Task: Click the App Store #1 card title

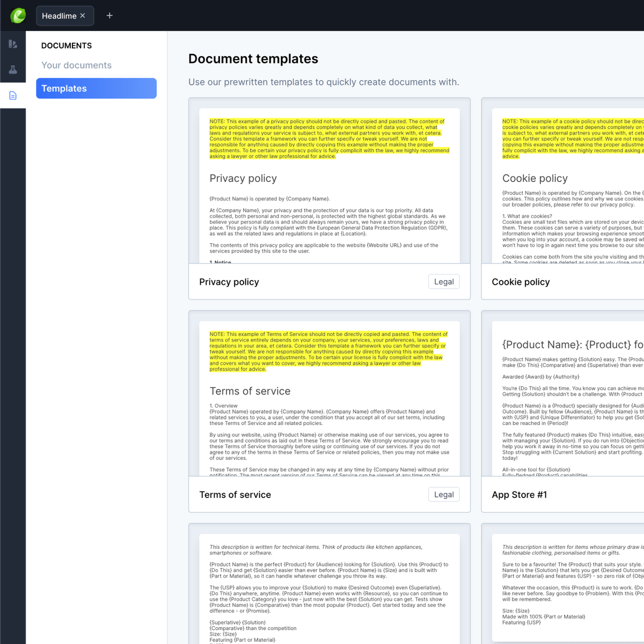Action: pos(519,495)
